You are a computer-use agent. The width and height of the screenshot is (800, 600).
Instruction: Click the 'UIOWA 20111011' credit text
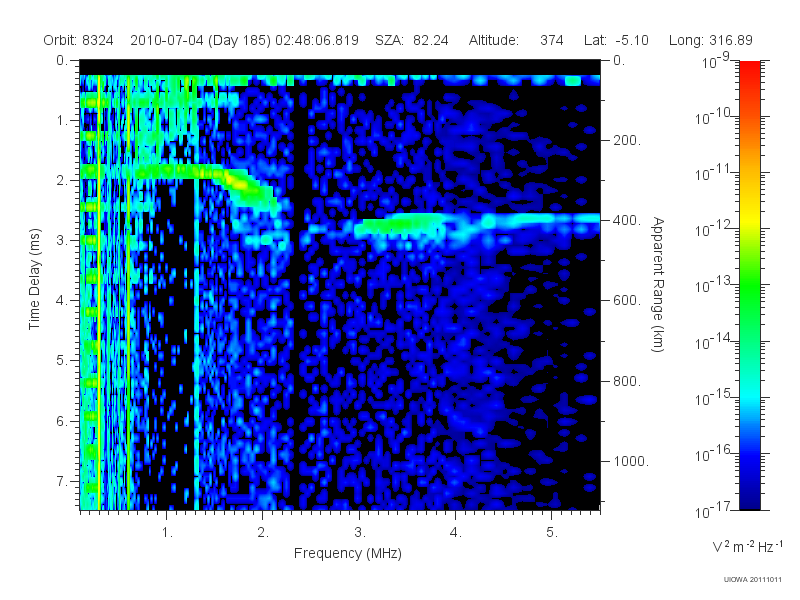pyautogui.click(x=753, y=580)
